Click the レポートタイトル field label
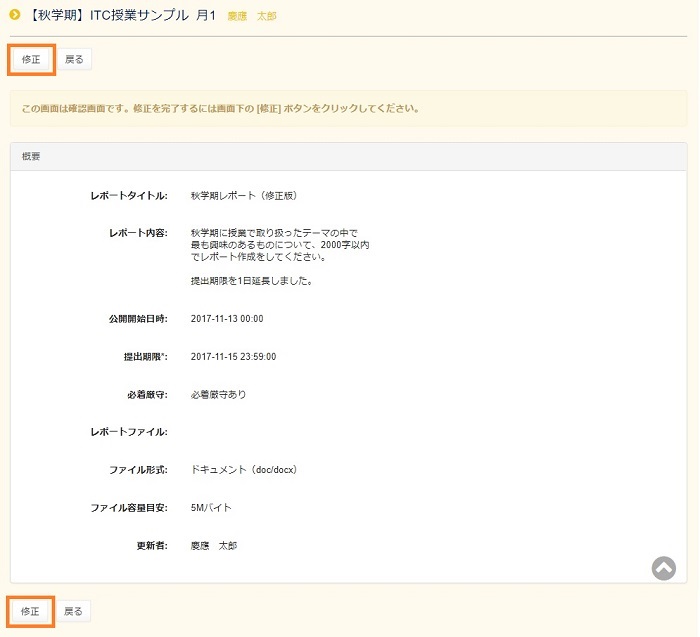Image resolution: width=700 pixels, height=637 pixels. pyautogui.click(x=129, y=196)
